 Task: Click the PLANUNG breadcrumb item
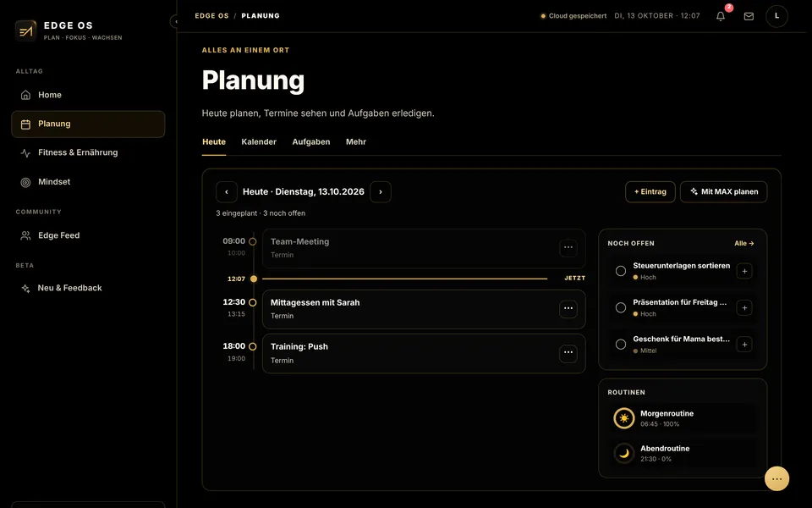[261, 15]
